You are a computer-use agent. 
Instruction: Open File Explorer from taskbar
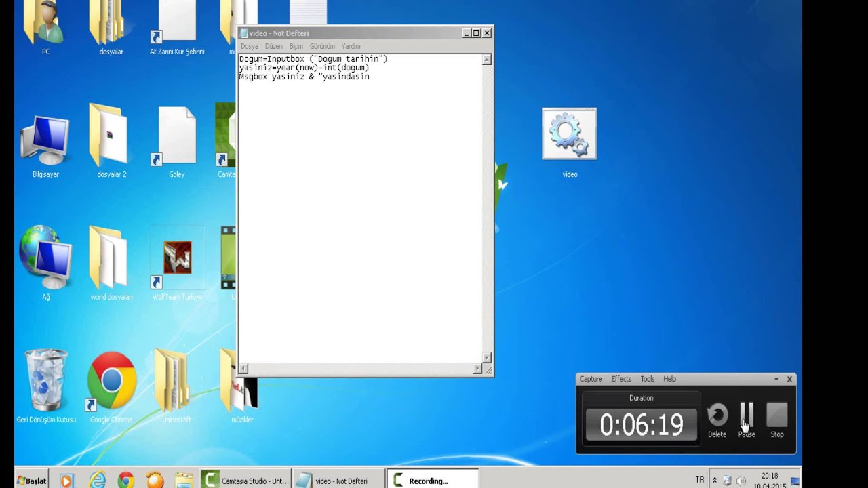[x=184, y=481]
